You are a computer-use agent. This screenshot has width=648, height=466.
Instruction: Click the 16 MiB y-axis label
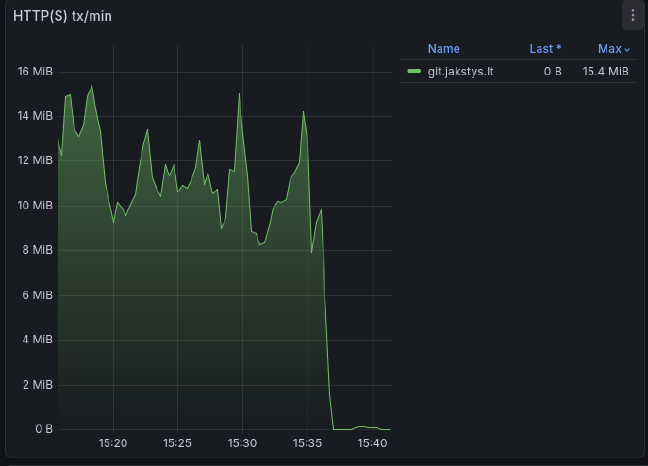tap(35, 71)
